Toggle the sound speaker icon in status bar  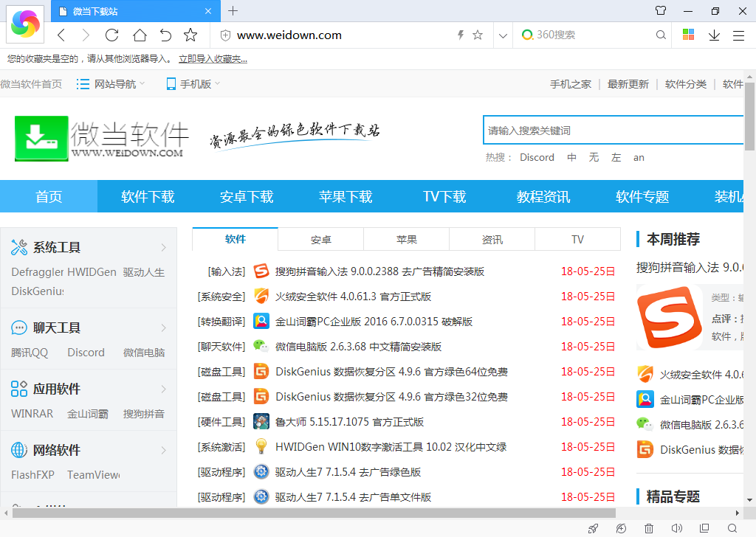point(677,528)
